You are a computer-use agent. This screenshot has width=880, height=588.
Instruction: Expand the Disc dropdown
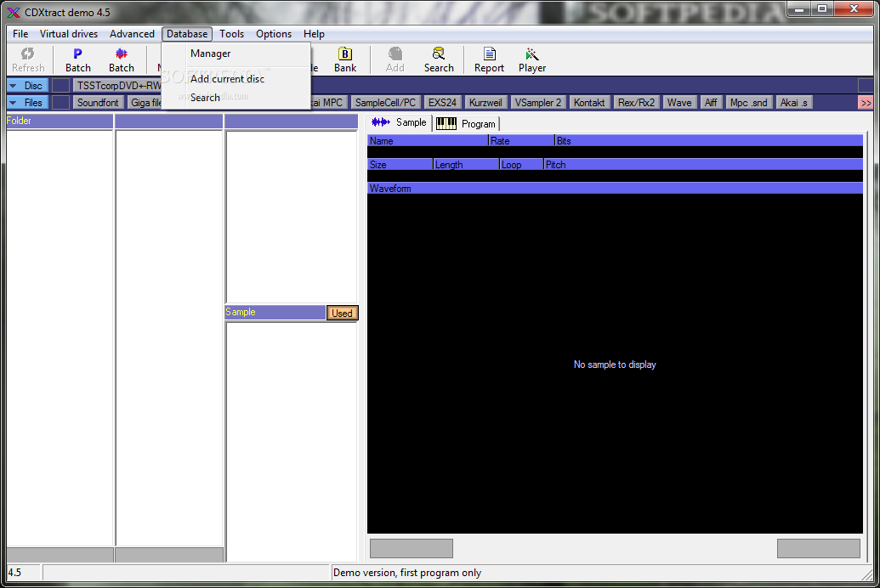(27, 85)
